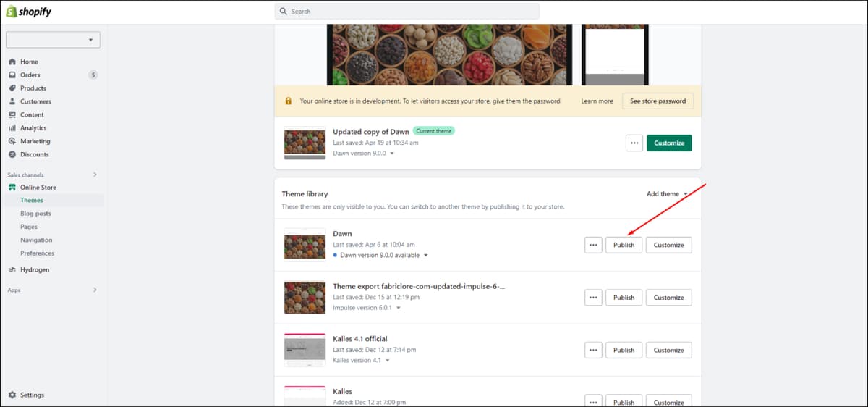
Task: Click the Discounts icon in sidebar
Action: [x=12, y=154]
